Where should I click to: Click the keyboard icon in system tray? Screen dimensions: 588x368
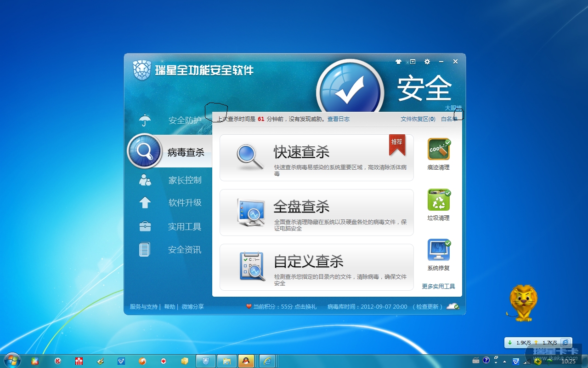click(x=476, y=361)
